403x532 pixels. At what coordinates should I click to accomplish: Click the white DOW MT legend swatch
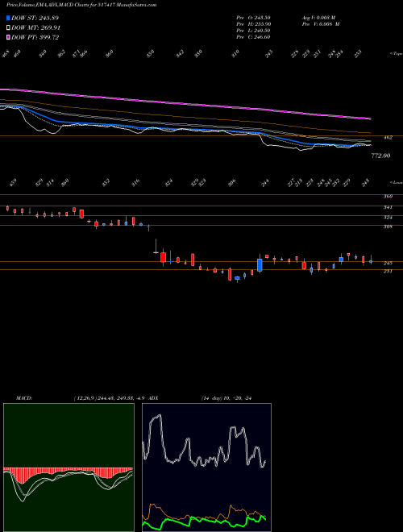click(x=8, y=28)
